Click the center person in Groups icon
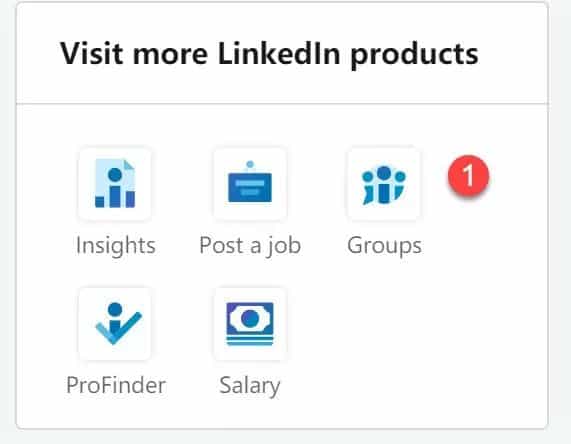Image resolution: width=571 pixels, height=444 pixels. pyautogui.click(x=384, y=185)
